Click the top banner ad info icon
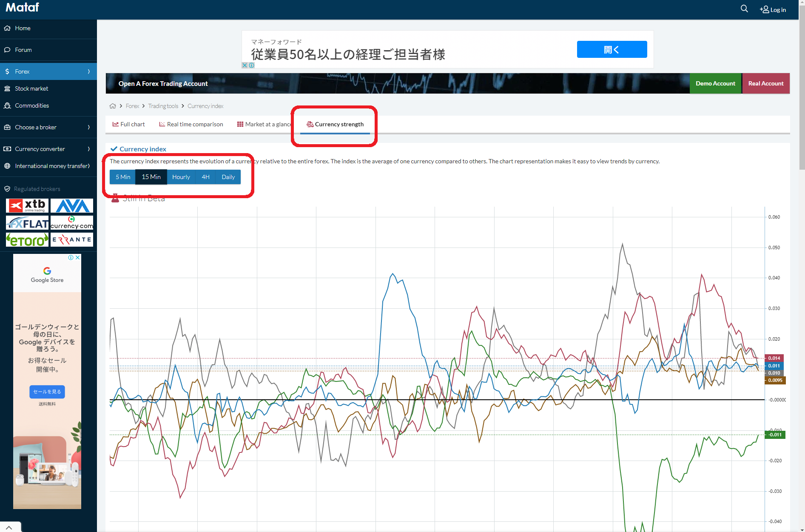 point(251,65)
